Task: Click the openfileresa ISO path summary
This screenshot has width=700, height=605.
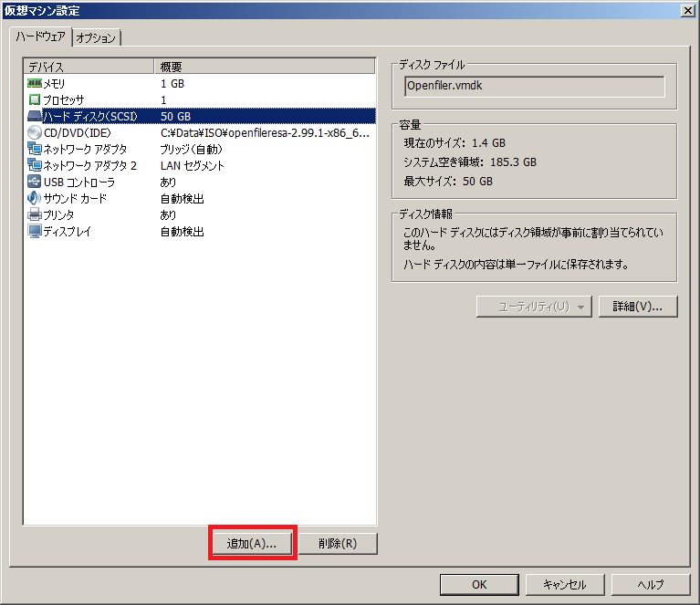Action: coord(265,132)
